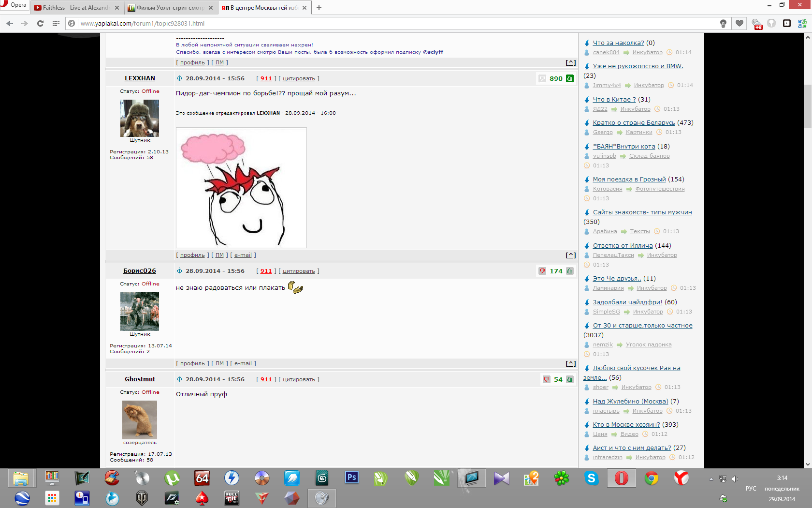Click scrollbar down arrow
Viewport: 812px width, 508px height.
808,464
